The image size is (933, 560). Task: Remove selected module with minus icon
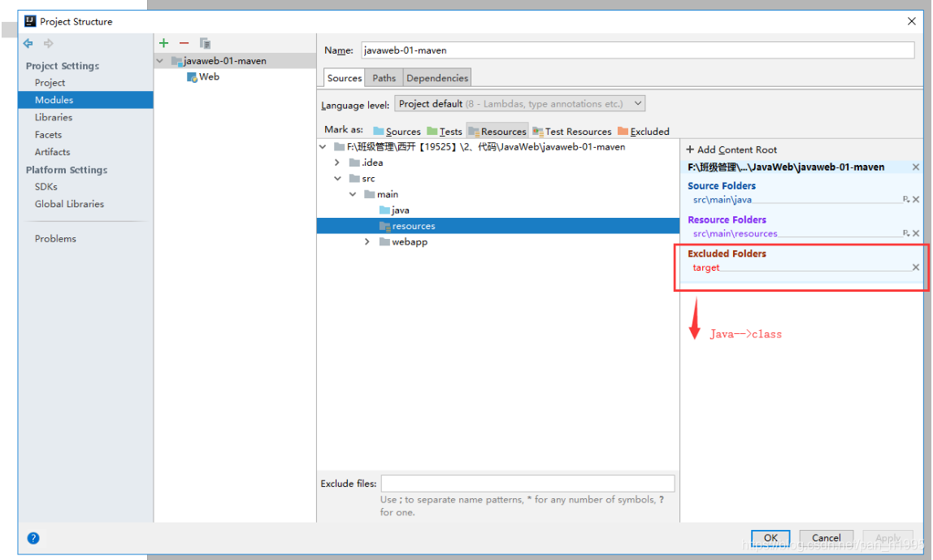click(184, 43)
